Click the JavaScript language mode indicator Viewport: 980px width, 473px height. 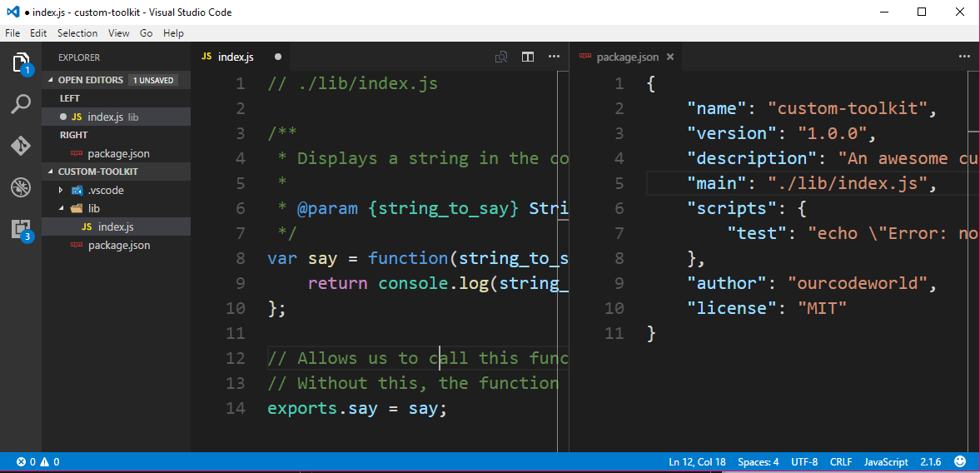[x=886, y=461]
